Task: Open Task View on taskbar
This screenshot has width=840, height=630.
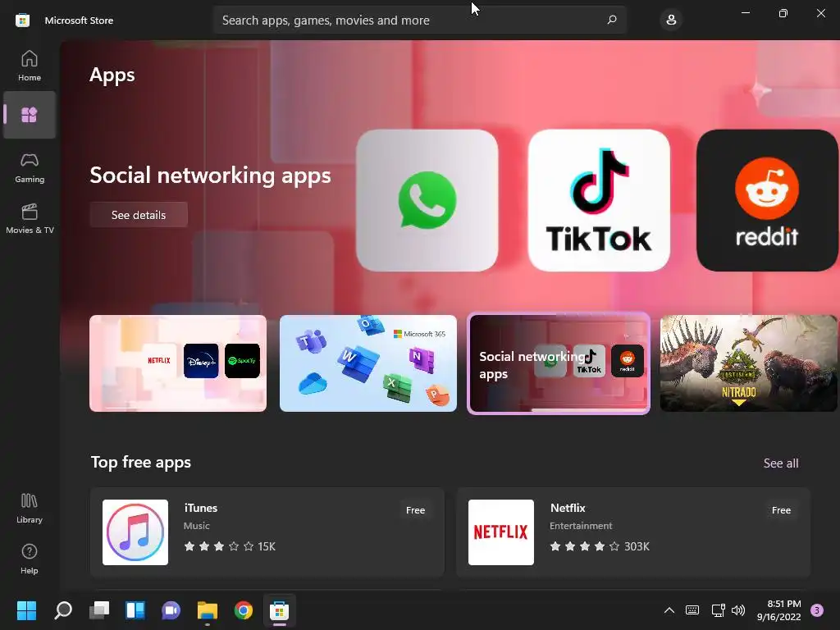Action: click(x=99, y=610)
